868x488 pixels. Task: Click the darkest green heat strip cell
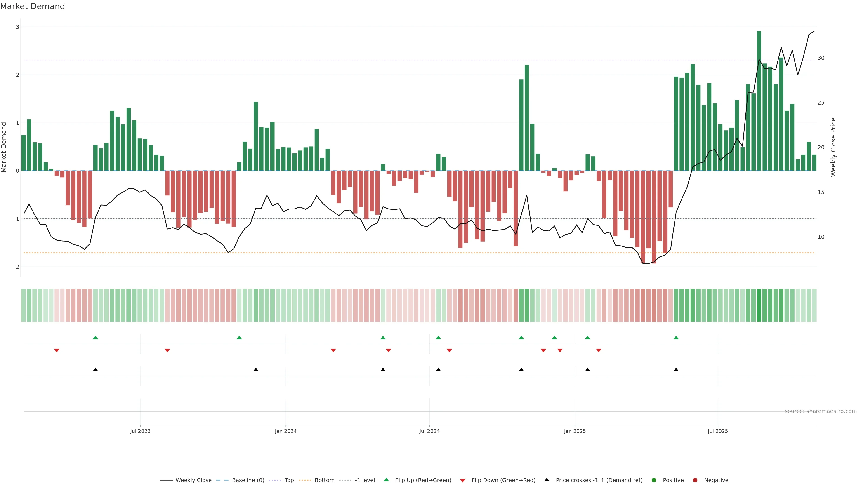pyautogui.click(x=759, y=305)
